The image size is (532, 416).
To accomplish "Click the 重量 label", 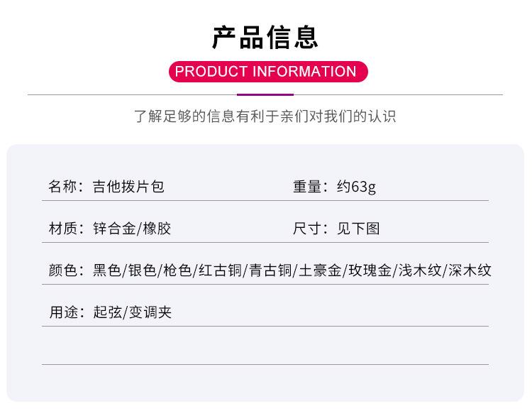I will point(307,187).
